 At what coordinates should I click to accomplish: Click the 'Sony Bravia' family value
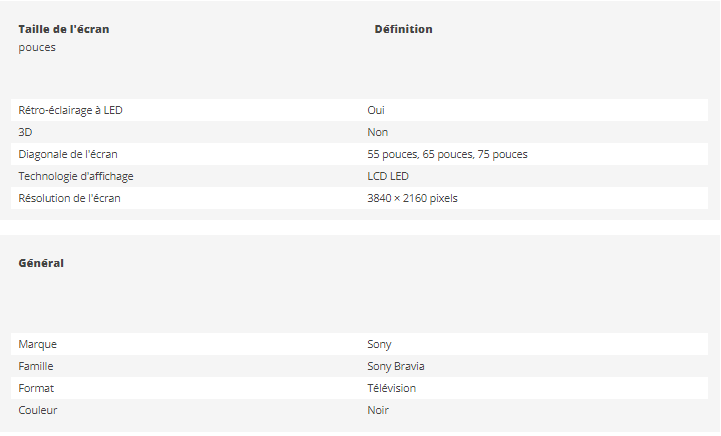point(396,366)
